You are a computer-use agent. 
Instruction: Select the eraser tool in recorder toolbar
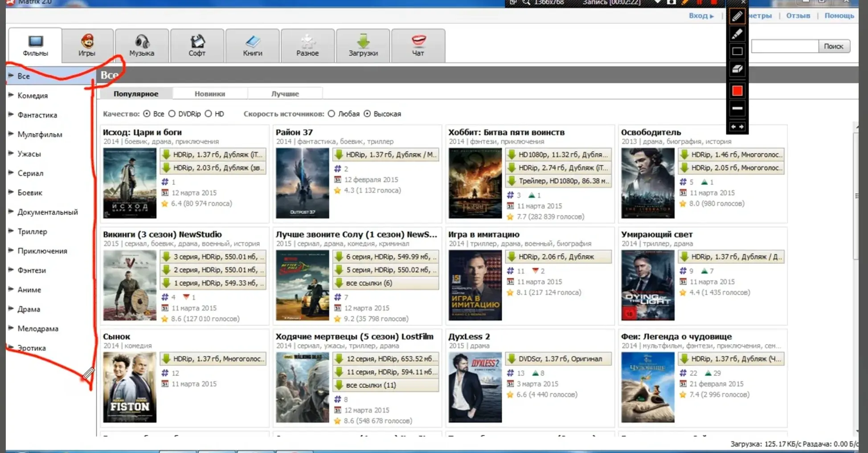[x=737, y=69]
